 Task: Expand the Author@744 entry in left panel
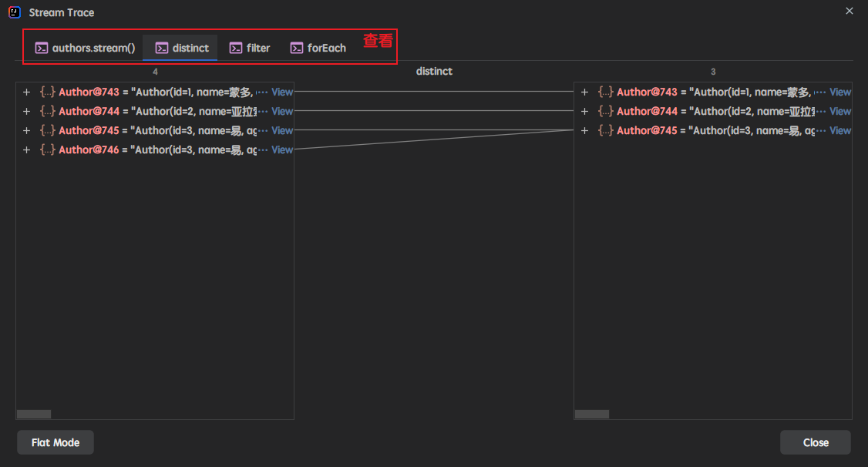25,110
